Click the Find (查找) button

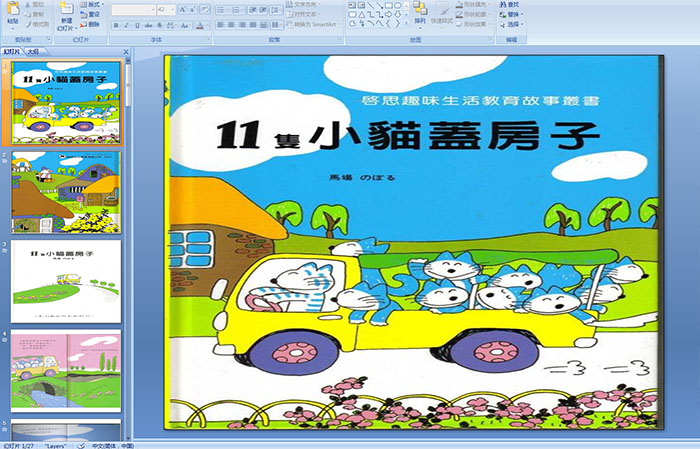click(x=510, y=4)
